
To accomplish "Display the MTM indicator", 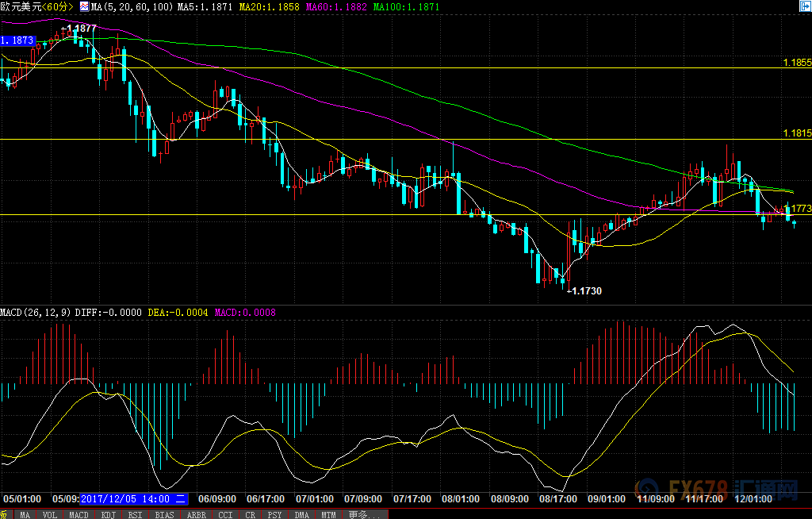I will point(327,514).
